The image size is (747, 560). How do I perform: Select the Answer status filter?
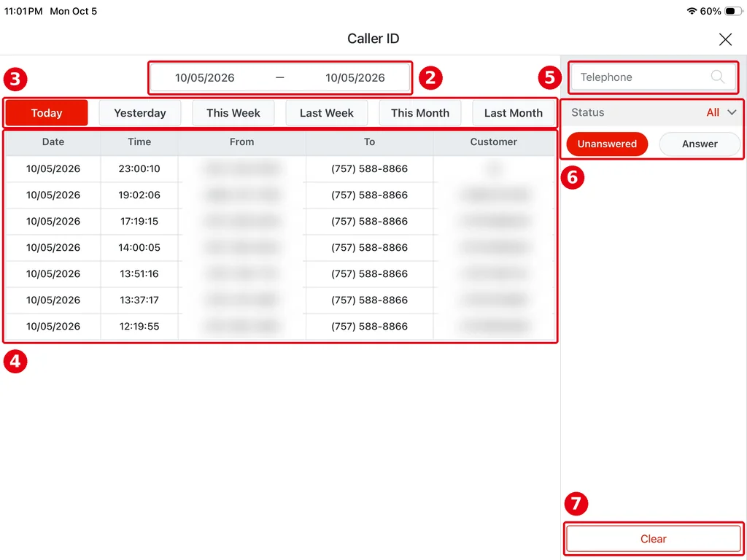pos(700,144)
